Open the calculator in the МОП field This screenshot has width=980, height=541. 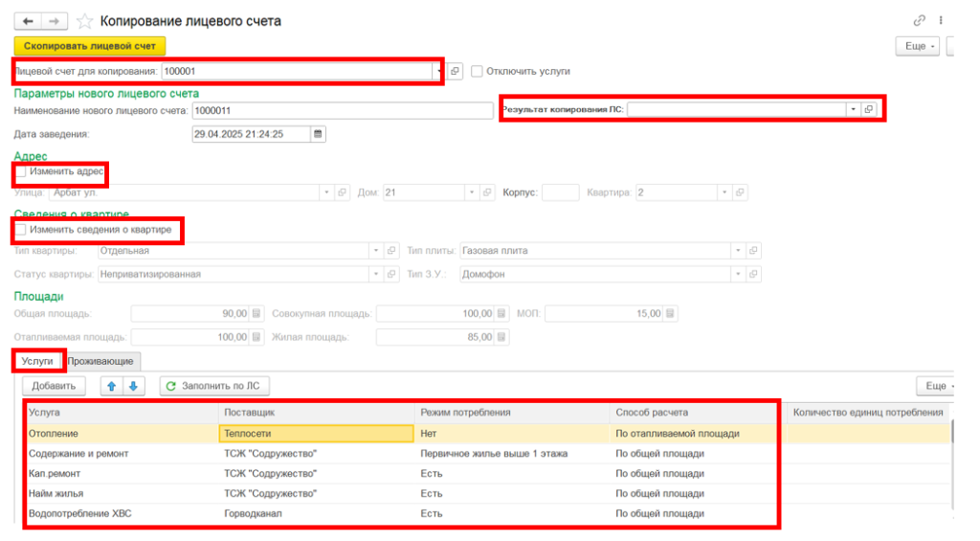[671, 314]
